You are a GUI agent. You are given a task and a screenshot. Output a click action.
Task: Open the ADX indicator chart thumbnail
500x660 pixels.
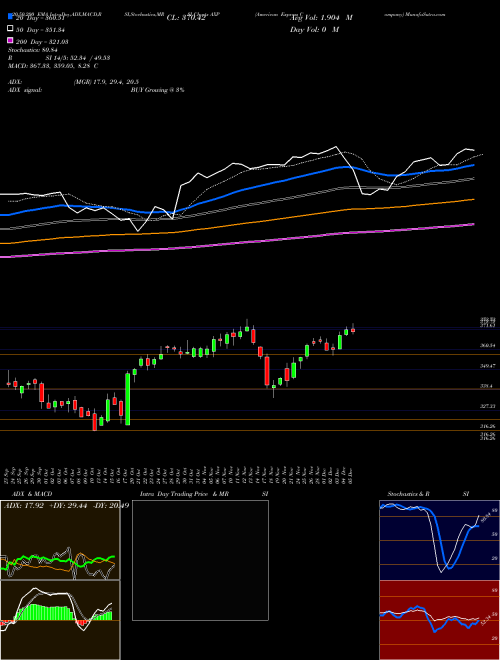coord(60,540)
